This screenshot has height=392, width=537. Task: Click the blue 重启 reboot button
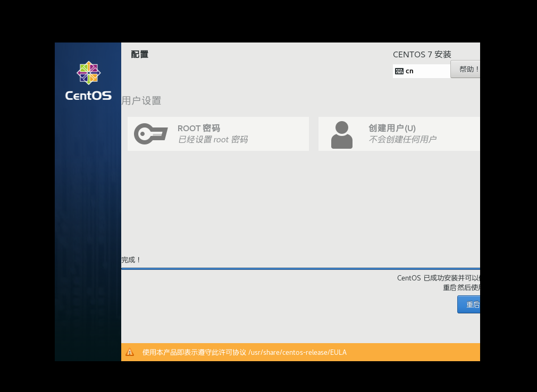(469, 304)
